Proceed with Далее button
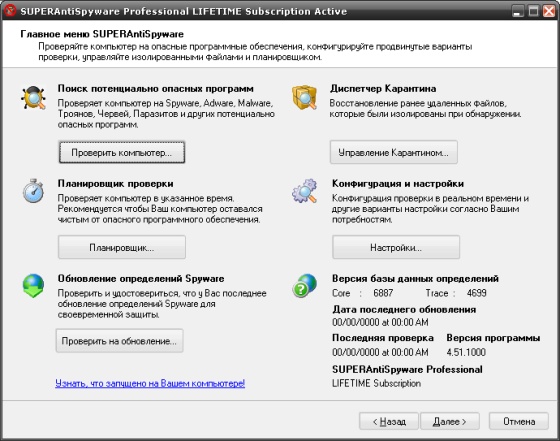 pyautogui.click(x=450, y=422)
